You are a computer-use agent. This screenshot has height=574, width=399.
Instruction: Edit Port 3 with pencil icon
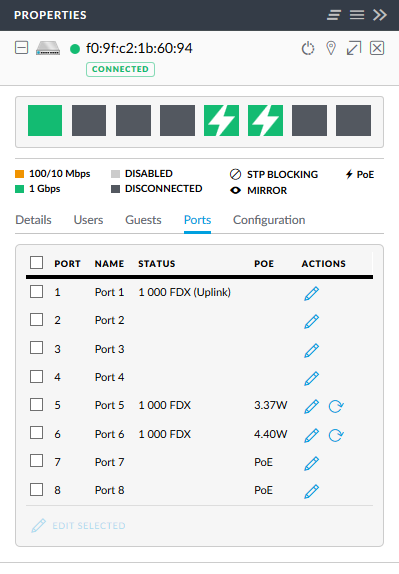click(312, 350)
